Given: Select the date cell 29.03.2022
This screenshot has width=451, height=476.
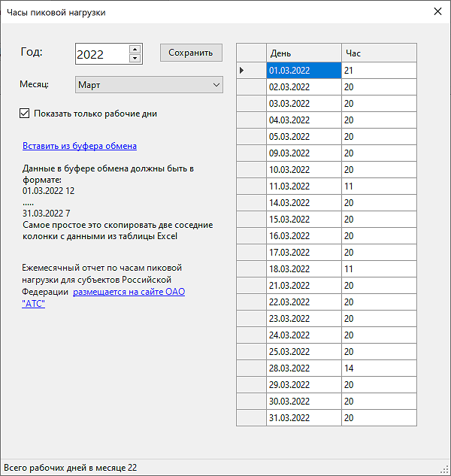Looking at the screenshot, I should coord(304,385).
